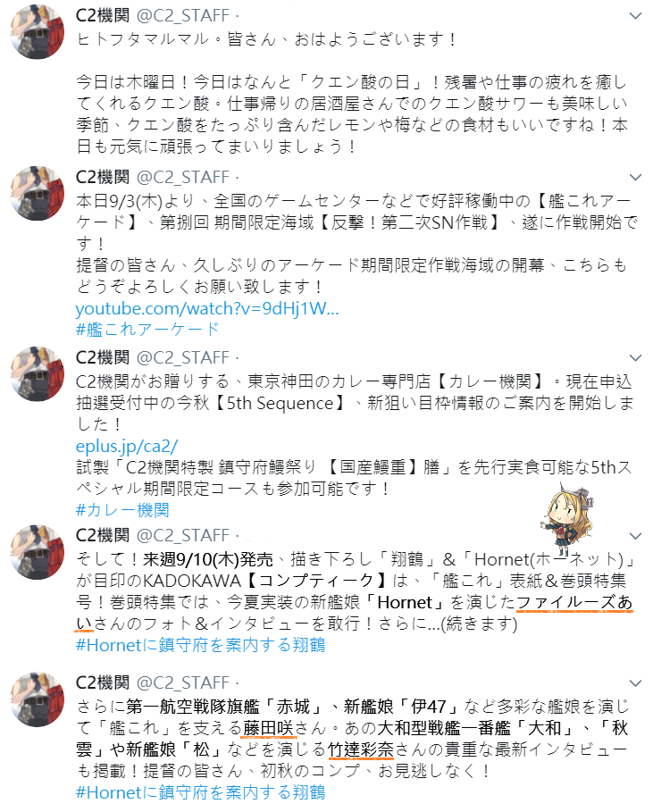The image size is (653, 812).
Task: Open the #艦これアーケード hashtag
Action: [147, 330]
